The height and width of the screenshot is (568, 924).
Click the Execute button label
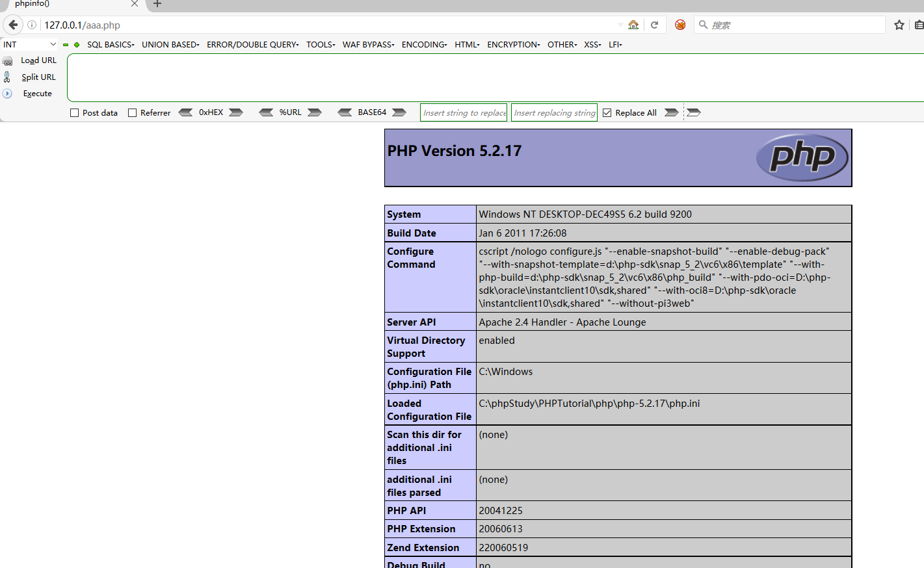[37, 94]
